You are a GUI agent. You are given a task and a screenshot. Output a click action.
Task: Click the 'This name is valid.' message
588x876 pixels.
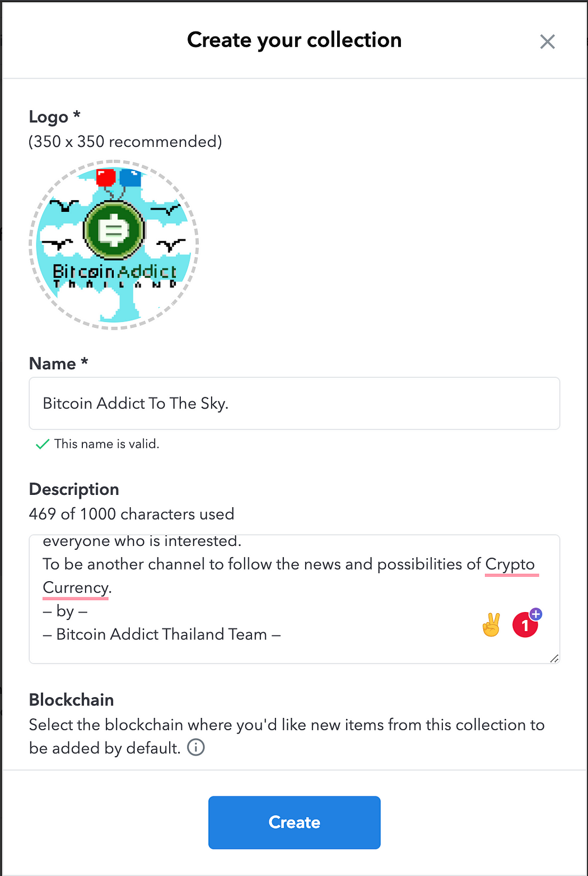pos(106,444)
